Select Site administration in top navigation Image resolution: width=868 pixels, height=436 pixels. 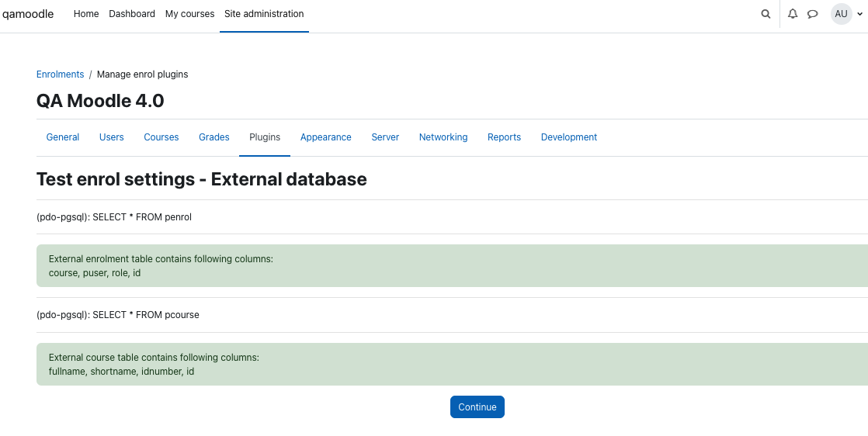(x=264, y=14)
